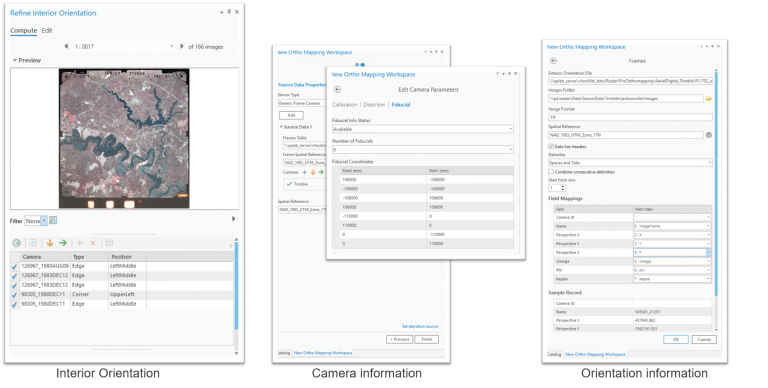The height and width of the screenshot is (388, 768).
Task: Click the Set elevation source link
Action: click(x=420, y=326)
